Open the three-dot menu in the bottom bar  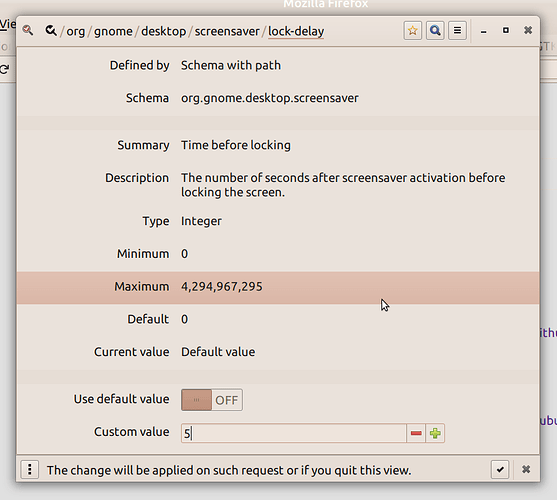click(x=29, y=469)
